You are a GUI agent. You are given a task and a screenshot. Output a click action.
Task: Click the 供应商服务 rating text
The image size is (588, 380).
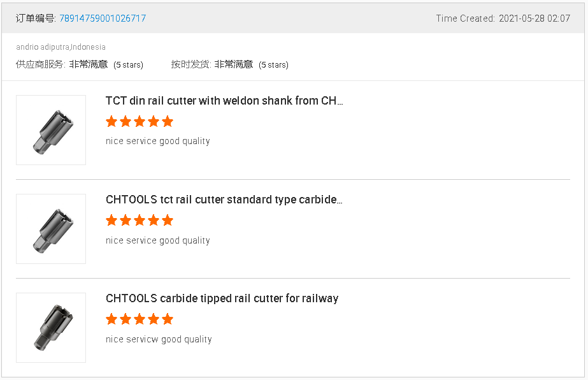pos(80,64)
